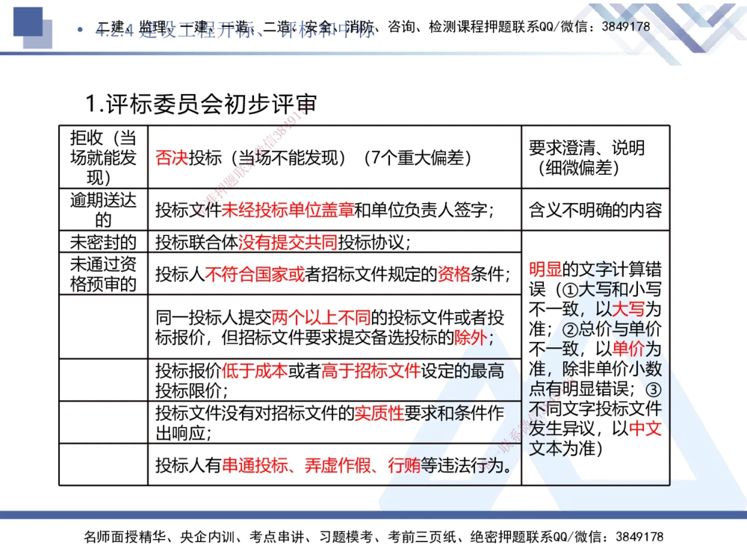Collapse the 未通过资格预审的 row
The image size is (747, 560).
(x=105, y=275)
